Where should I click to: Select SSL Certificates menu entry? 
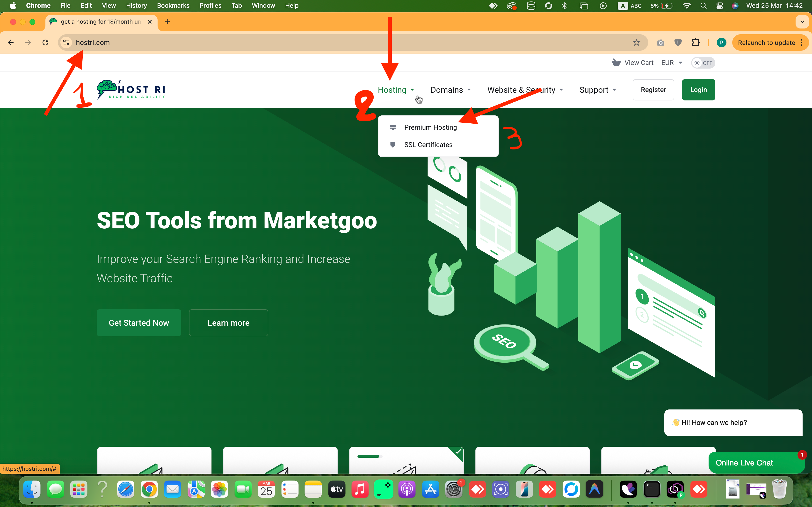coord(428,145)
